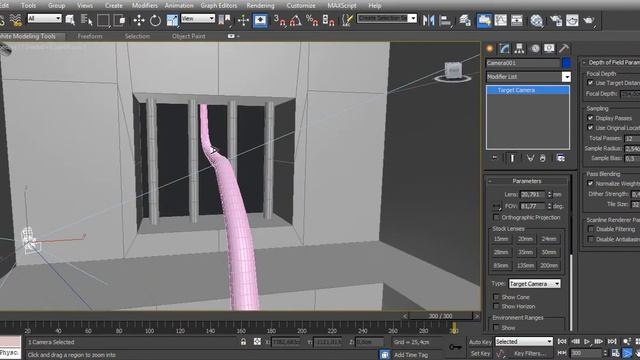Switch to Display command panel tab
This screenshot has height=360, width=640.
pos(549,49)
